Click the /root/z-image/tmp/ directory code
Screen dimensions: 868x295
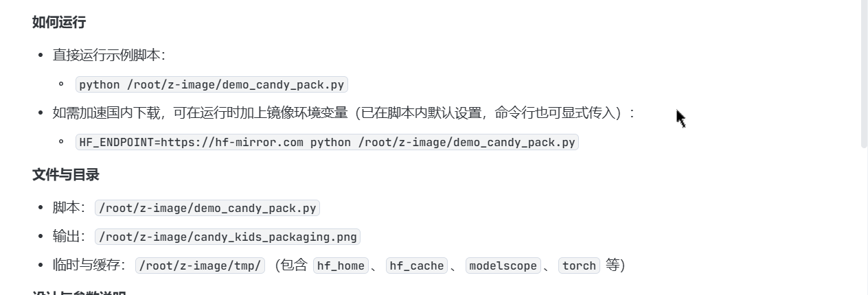pyautogui.click(x=200, y=266)
